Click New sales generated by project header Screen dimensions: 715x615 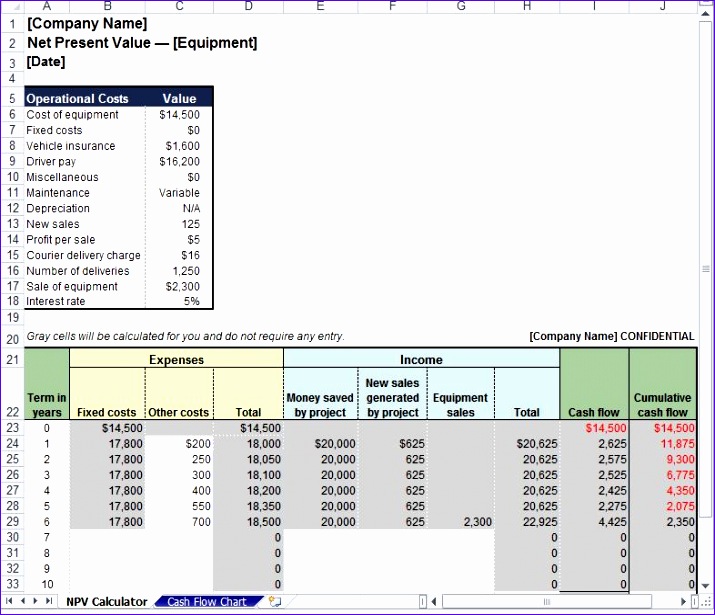click(x=393, y=394)
